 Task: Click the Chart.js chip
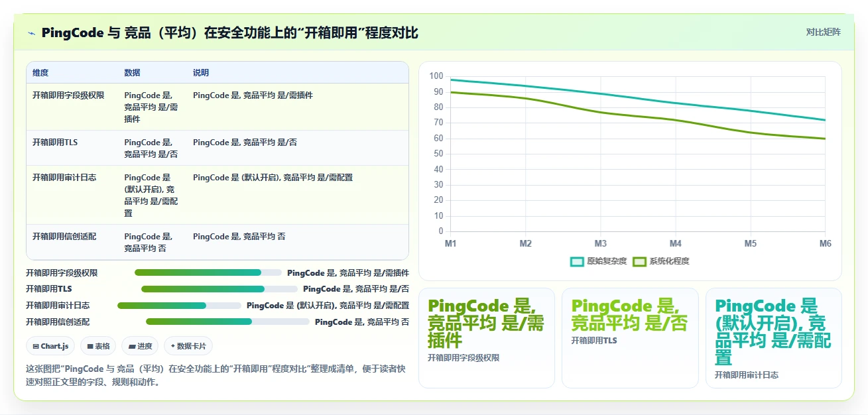pyautogui.click(x=50, y=346)
